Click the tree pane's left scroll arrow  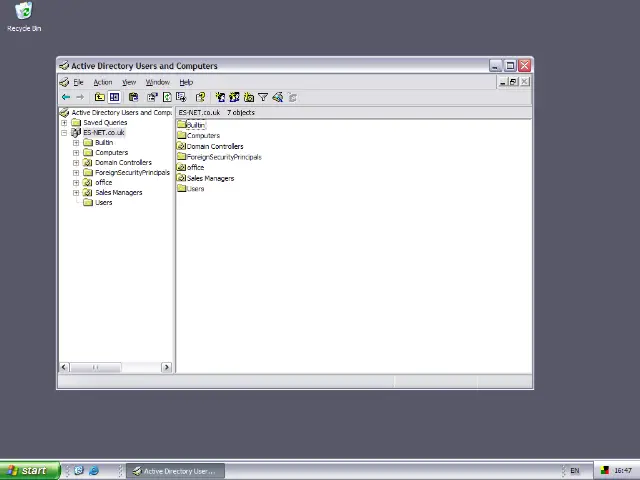pyautogui.click(x=64, y=367)
